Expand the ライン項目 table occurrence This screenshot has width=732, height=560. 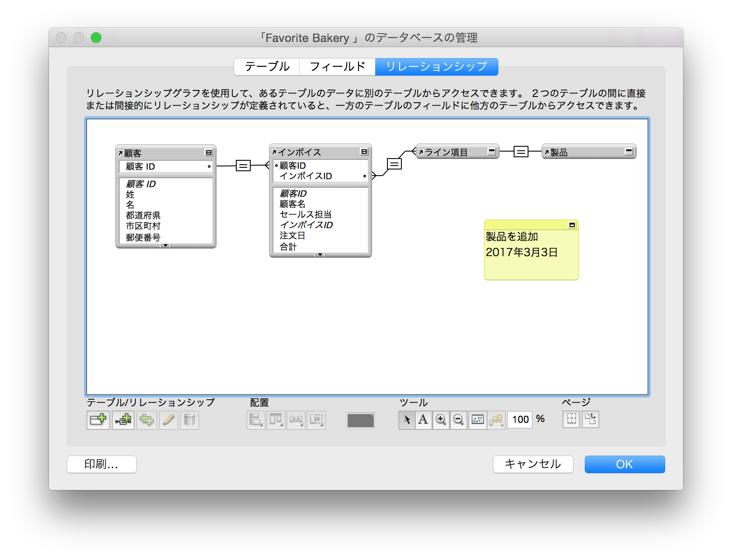[x=492, y=151]
